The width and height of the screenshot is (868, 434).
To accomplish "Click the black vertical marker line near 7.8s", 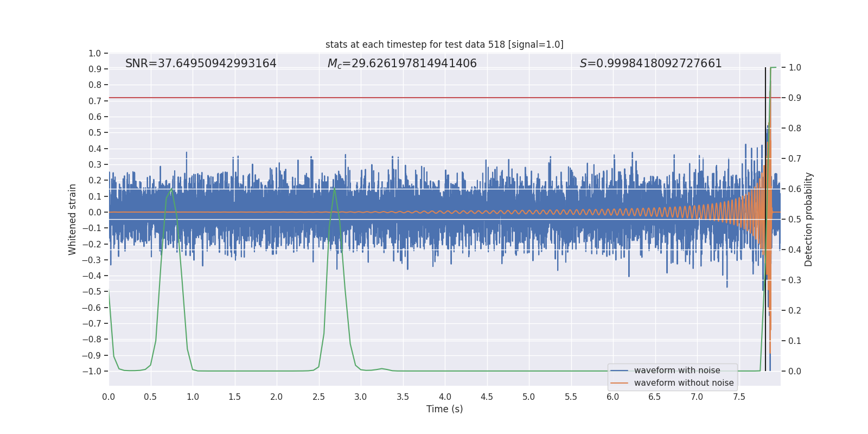I will pyautogui.click(x=765, y=325).
